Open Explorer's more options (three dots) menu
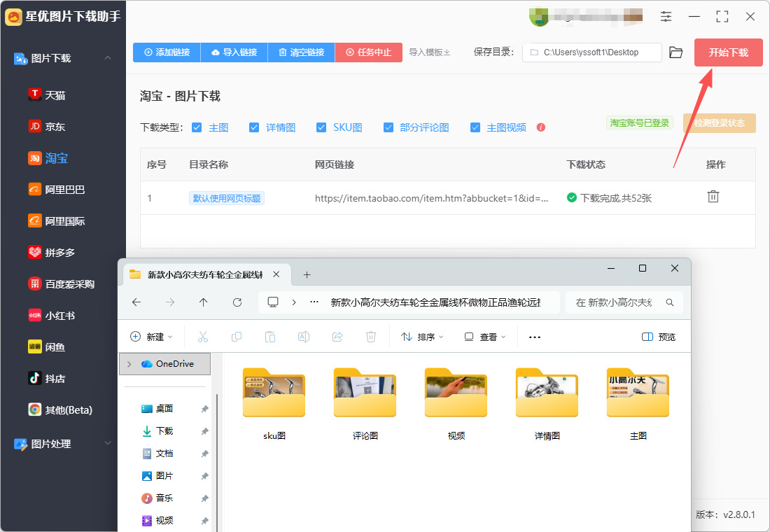This screenshot has height=532, width=770. pos(535,337)
